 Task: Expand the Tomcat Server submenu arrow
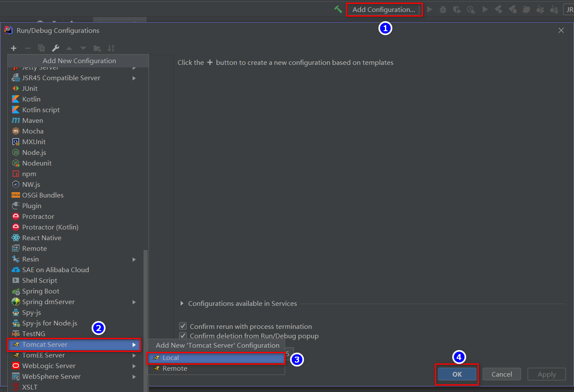pyautogui.click(x=134, y=345)
